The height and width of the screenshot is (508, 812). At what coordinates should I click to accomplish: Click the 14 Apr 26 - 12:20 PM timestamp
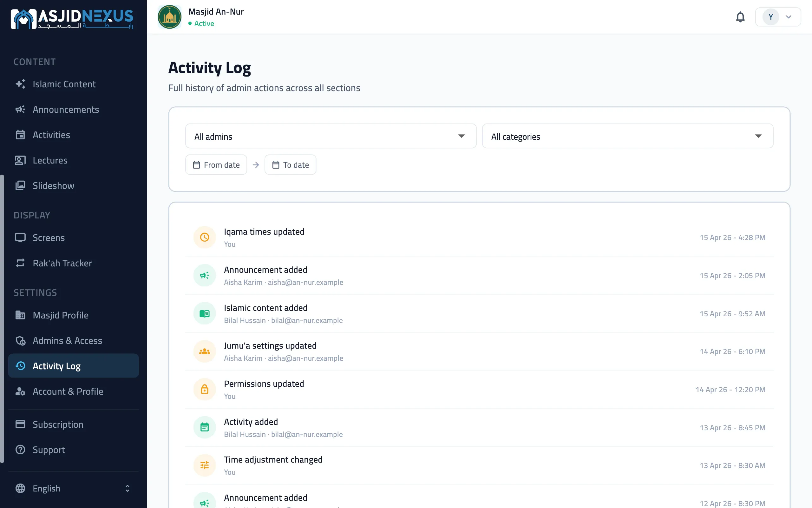[730, 389]
